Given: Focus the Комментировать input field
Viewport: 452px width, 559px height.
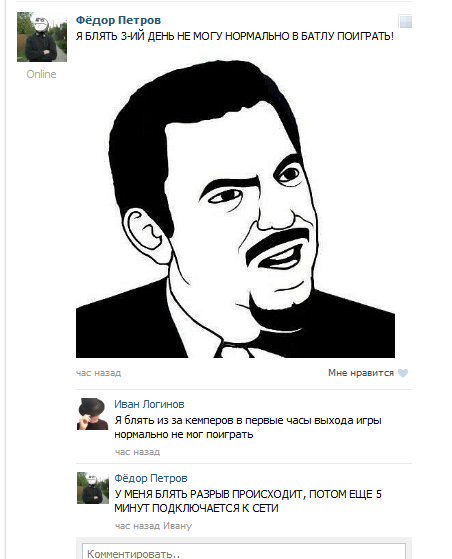Looking at the screenshot, I should click(x=244, y=552).
